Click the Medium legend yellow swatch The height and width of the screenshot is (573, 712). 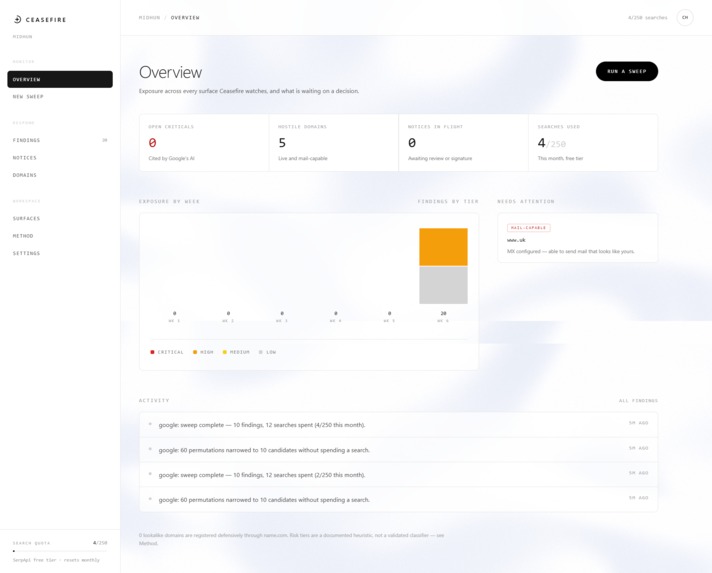pyautogui.click(x=224, y=352)
